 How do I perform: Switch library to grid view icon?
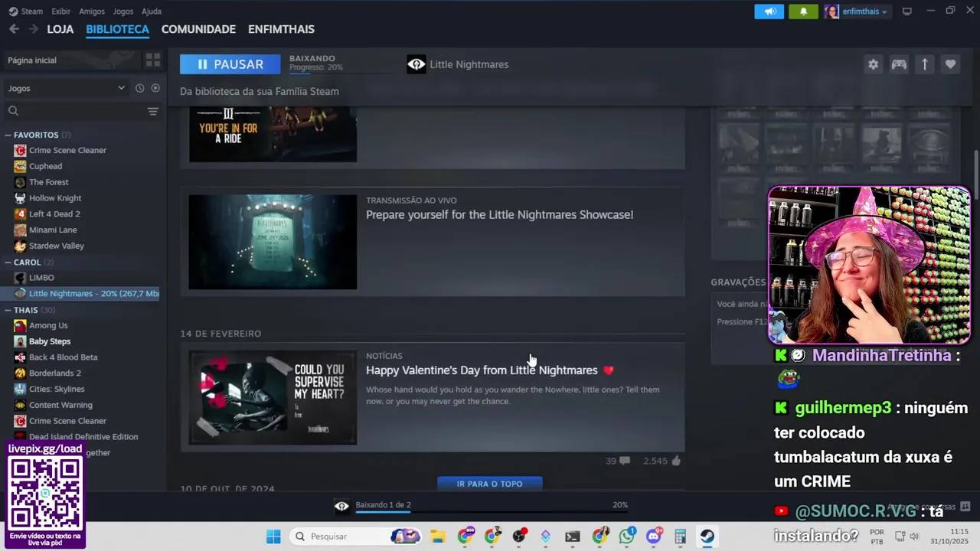tap(153, 60)
